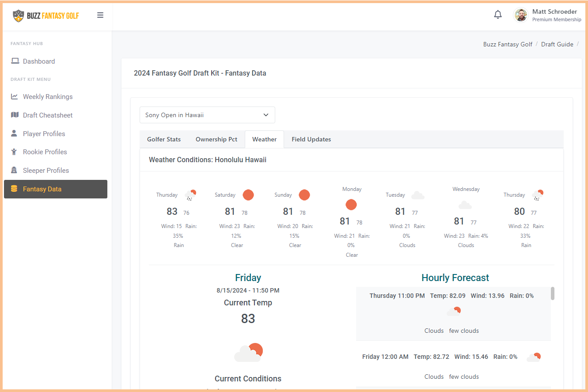Click the Buzz Fantasy Golf shield logo

(19, 15)
